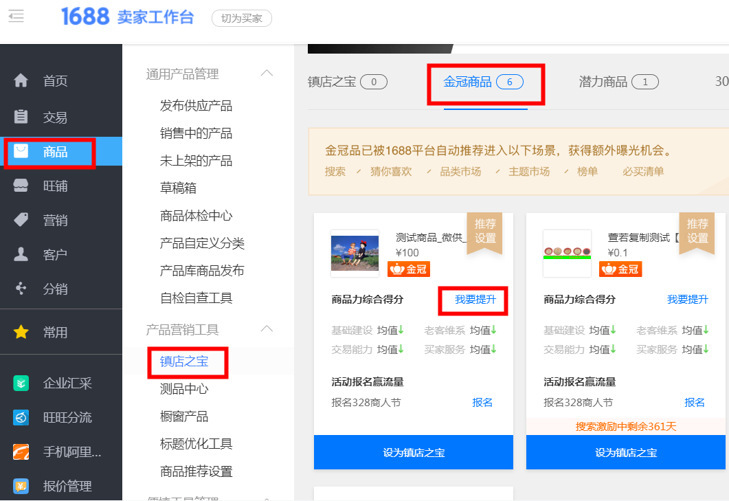Open 产品自定义分类
Image resolution: width=729 pixels, height=501 pixels.
(x=202, y=243)
